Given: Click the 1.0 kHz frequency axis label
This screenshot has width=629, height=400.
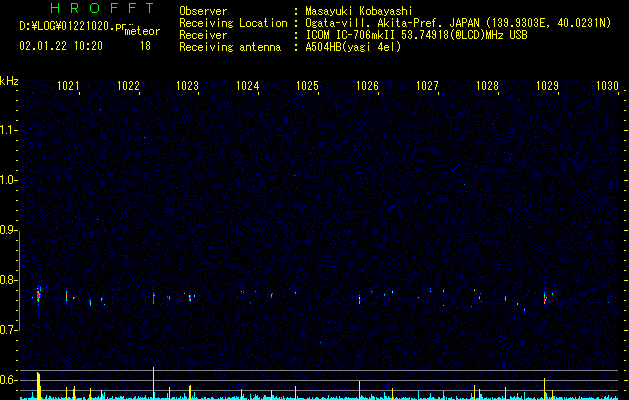Looking at the screenshot, I should 8,180.
